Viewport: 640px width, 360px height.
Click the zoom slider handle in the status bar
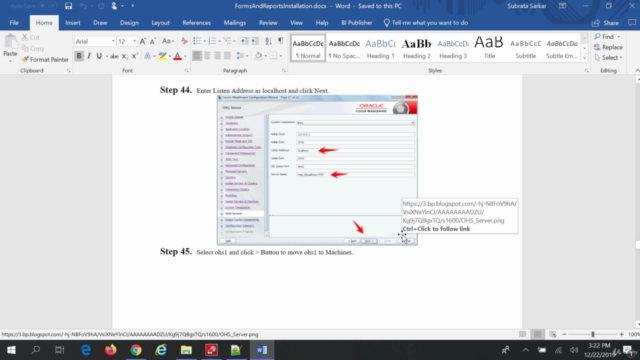(x=593, y=334)
